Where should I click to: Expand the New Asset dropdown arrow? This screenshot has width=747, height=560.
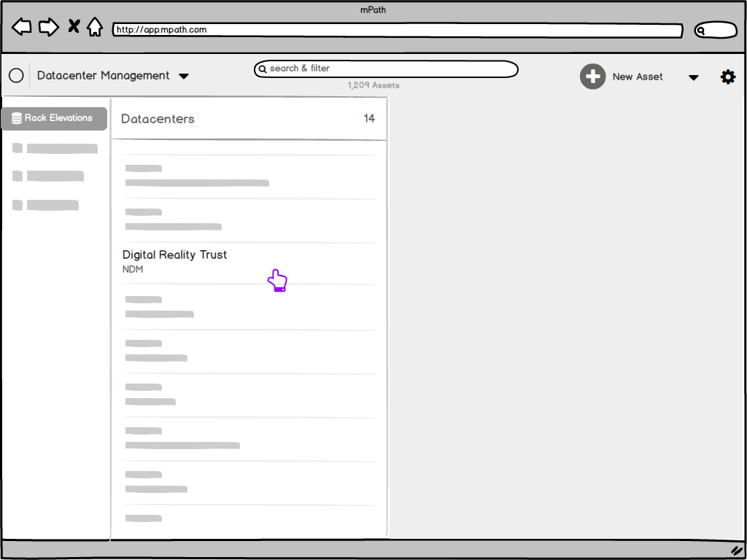[693, 77]
